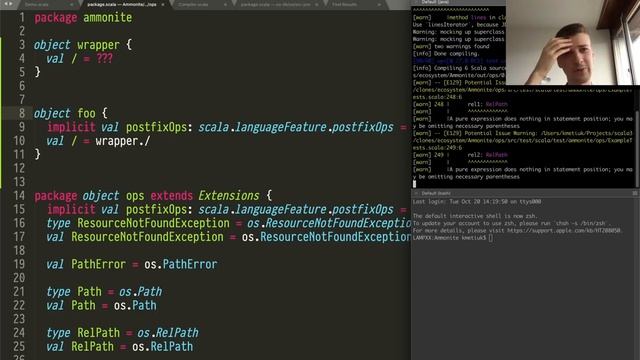Go back with the tab navigation arrows

(5, 4)
